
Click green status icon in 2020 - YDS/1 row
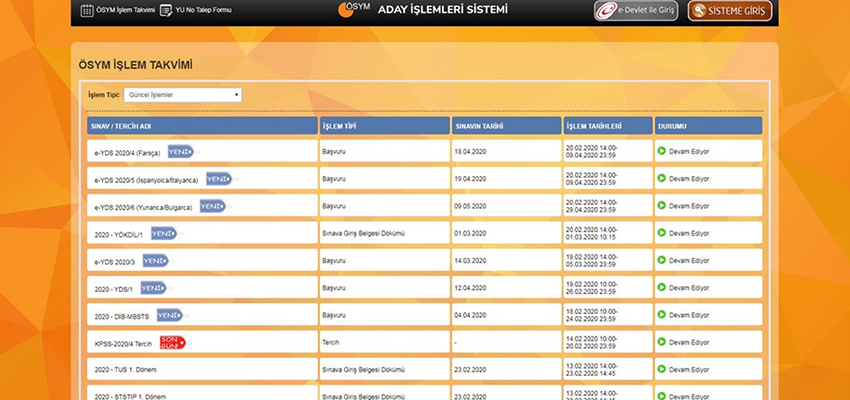(661, 287)
